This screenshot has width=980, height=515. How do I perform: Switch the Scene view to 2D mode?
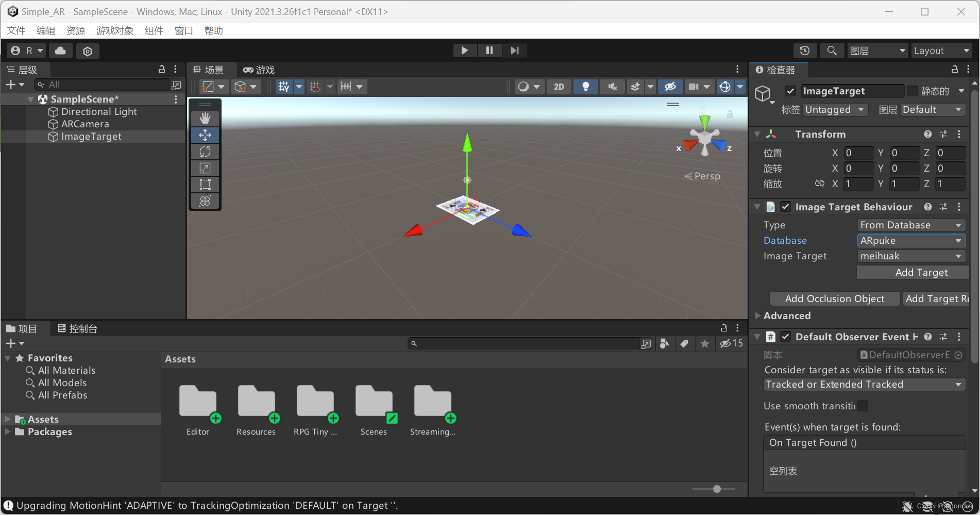(x=559, y=87)
